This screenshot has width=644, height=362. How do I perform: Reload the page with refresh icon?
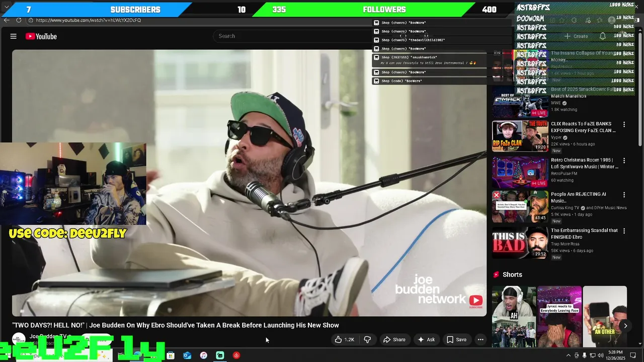[19, 20]
